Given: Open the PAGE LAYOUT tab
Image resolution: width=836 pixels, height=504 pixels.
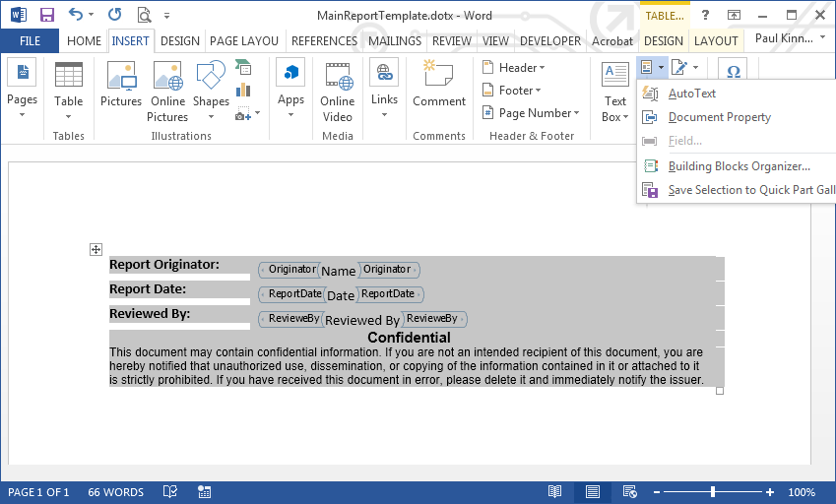Looking at the screenshot, I should [243, 41].
